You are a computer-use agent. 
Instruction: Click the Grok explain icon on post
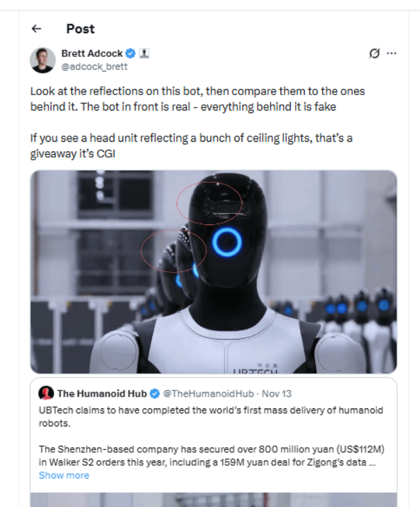tap(374, 53)
